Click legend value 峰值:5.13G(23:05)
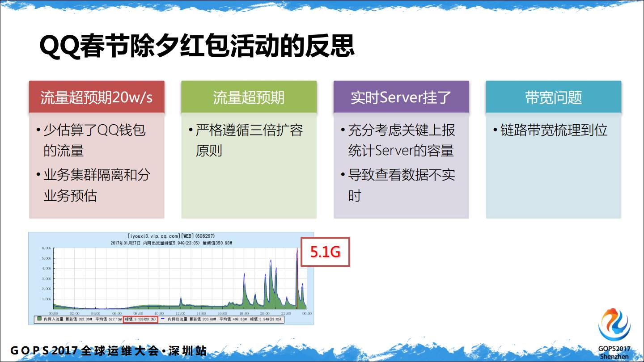644x362 pixels. (140, 319)
